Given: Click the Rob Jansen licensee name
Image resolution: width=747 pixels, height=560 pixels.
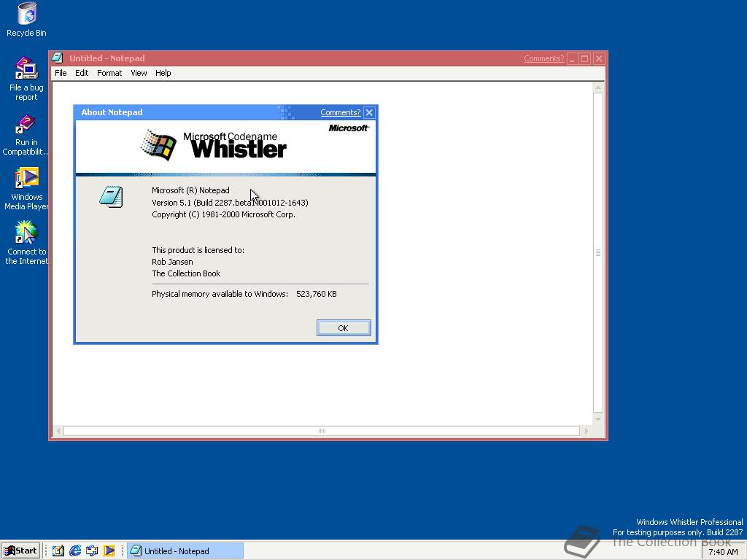Looking at the screenshot, I should tap(172, 262).
